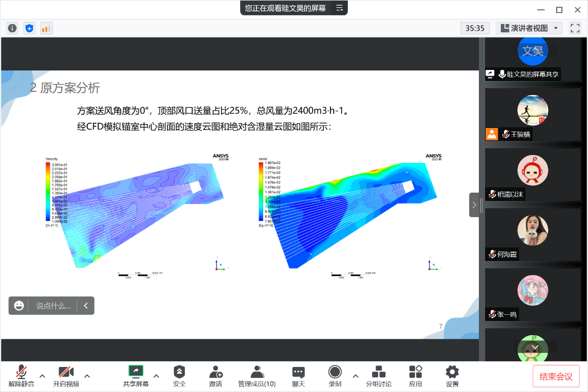Click the 结束会议 end meeting button
The height and width of the screenshot is (392, 588).
point(556,376)
